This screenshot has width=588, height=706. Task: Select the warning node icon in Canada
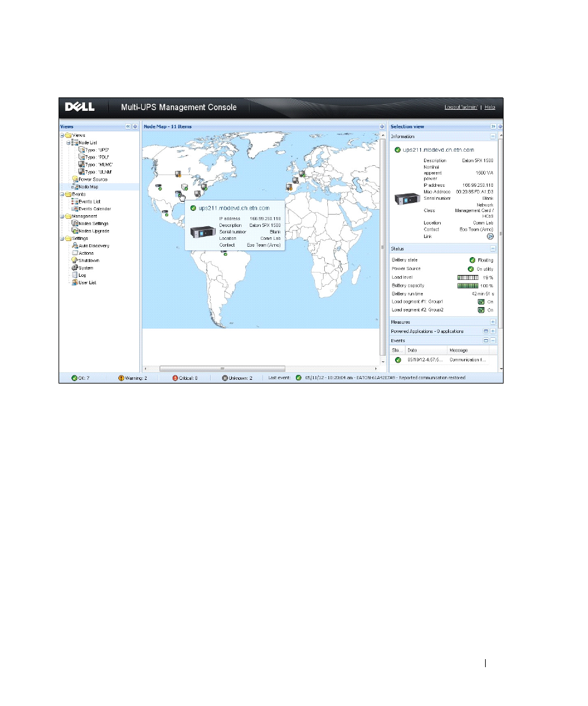click(x=178, y=174)
